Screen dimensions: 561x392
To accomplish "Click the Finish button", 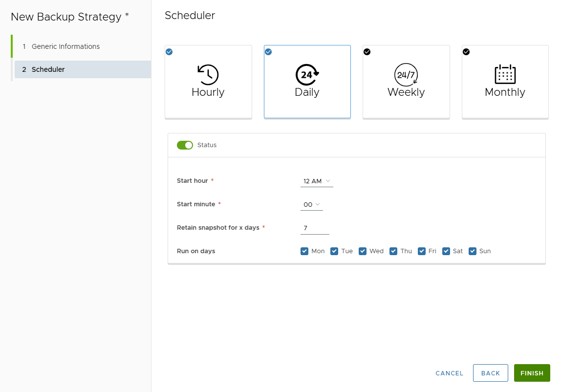I will [x=532, y=373].
